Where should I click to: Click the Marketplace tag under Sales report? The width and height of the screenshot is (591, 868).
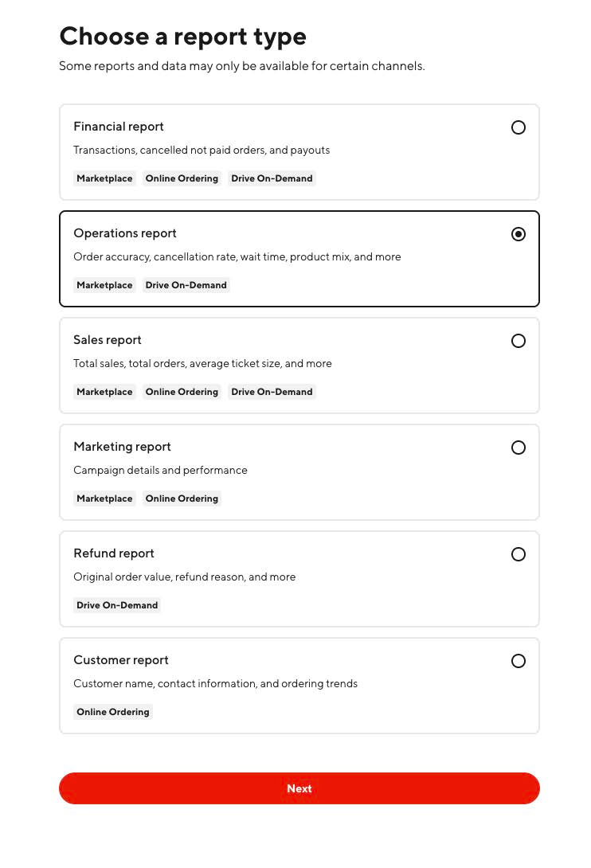click(x=104, y=392)
